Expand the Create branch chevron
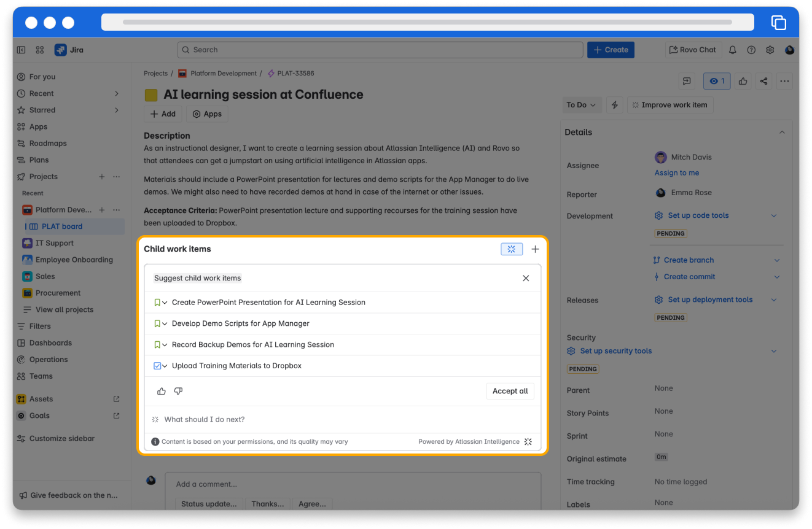 coord(777,260)
